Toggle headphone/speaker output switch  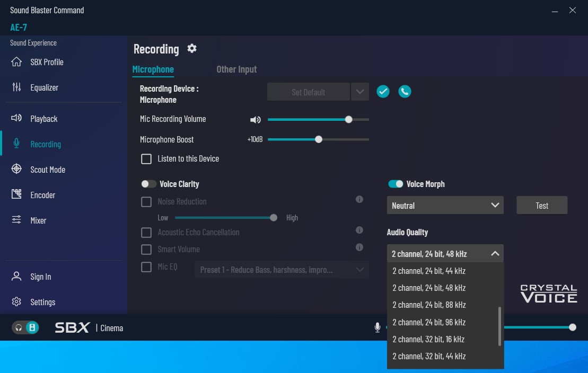(25, 327)
